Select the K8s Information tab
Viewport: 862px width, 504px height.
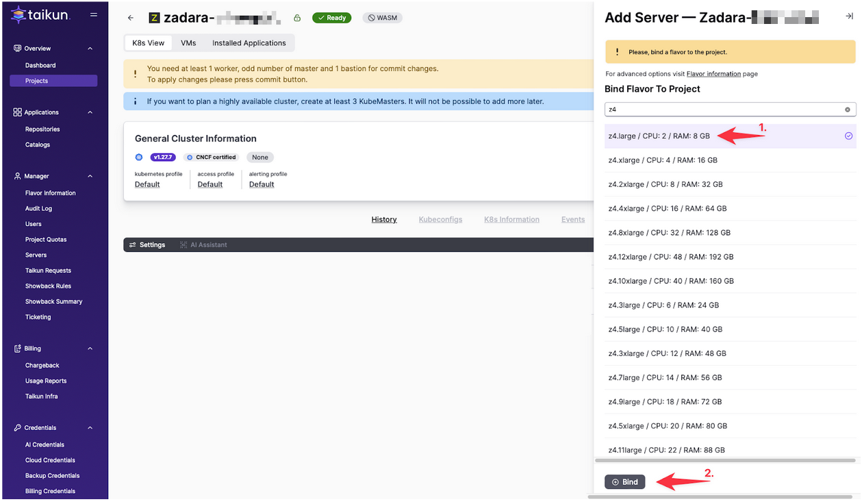pos(511,220)
